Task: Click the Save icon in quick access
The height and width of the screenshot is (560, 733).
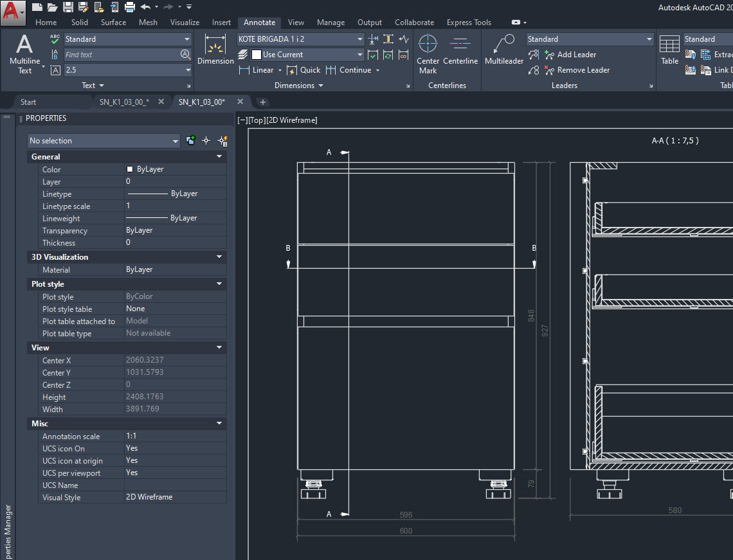Action: (68, 6)
